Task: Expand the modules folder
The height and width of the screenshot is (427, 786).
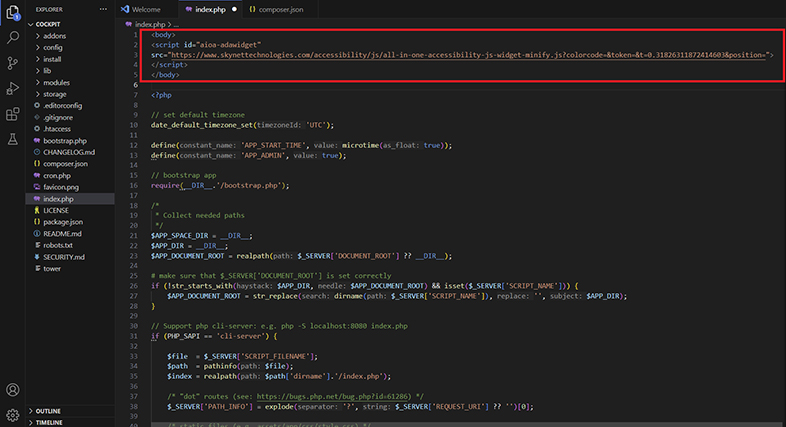Action: point(56,82)
